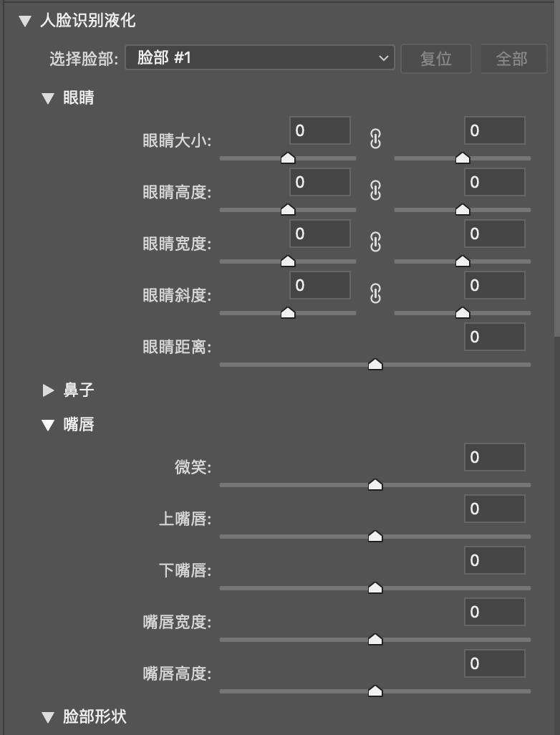Click the 眼睛距离 slider handle
The height and width of the screenshot is (735, 560).
(x=375, y=364)
